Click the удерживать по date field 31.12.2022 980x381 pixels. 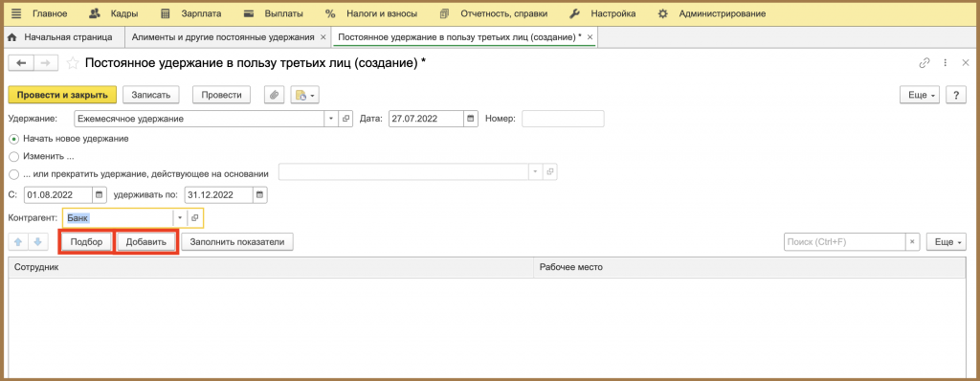(x=219, y=194)
